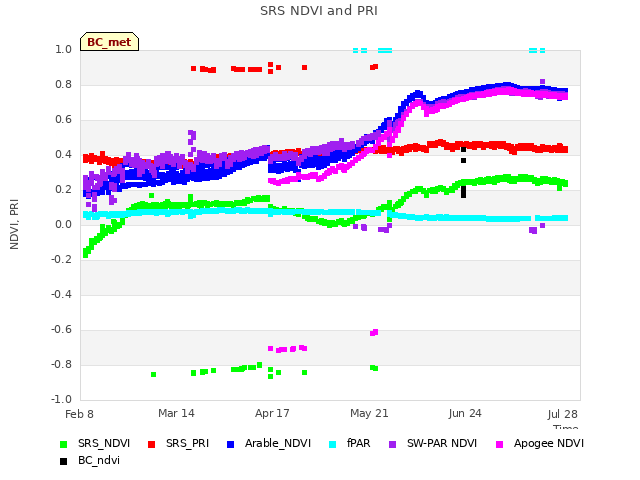Toggle the Arable_NDVI legend entry
The image size is (640, 480).
(x=269, y=444)
